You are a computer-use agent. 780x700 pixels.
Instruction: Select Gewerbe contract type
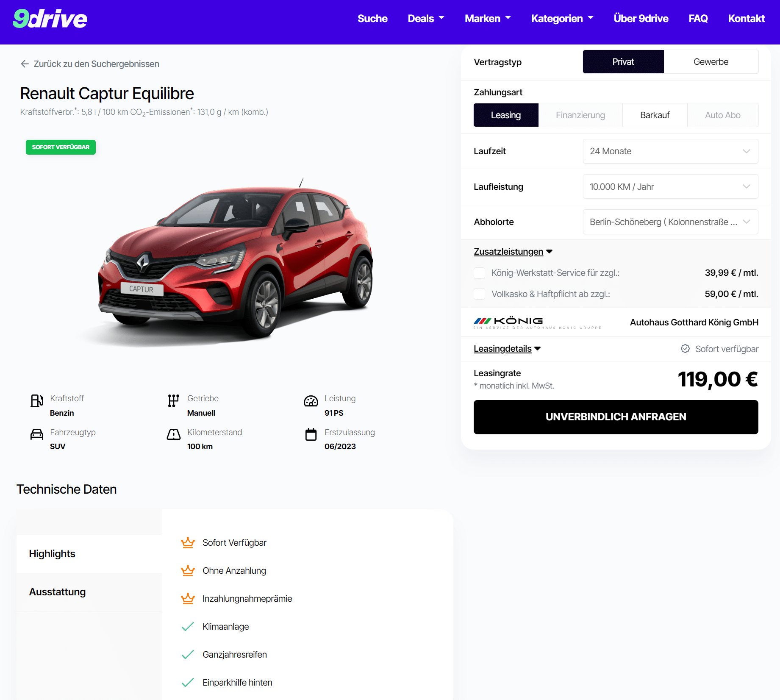(x=711, y=62)
